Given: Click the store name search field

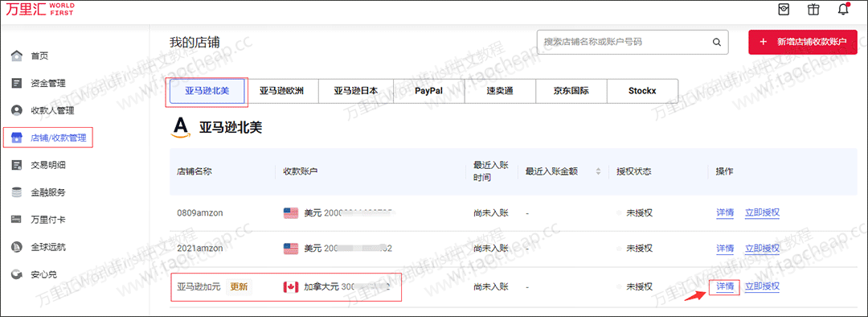Looking at the screenshot, I should [x=624, y=42].
